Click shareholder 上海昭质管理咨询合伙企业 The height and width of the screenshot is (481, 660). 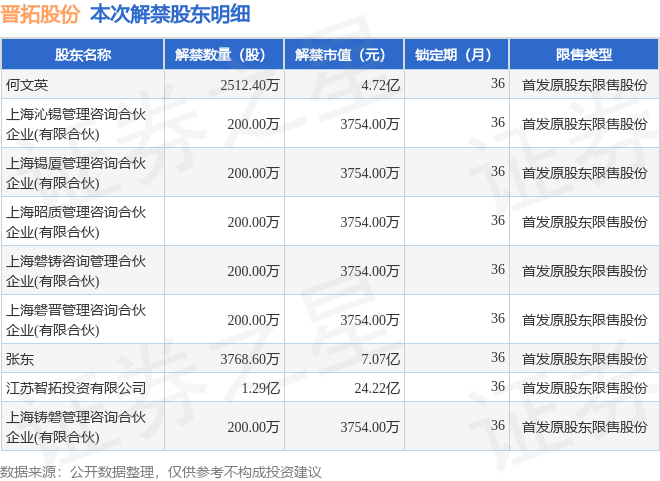coord(76,222)
